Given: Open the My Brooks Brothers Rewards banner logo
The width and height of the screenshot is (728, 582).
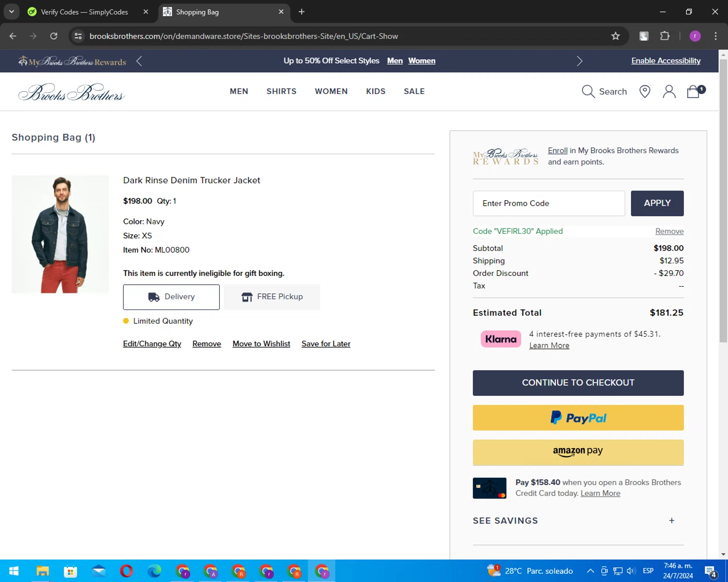Looking at the screenshot, I should pos(72,61).
